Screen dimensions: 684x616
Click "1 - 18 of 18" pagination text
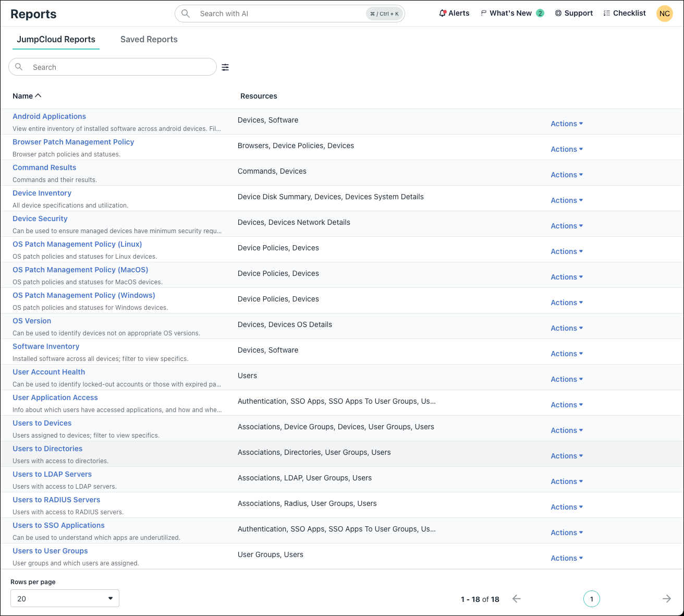coord(480,599)
